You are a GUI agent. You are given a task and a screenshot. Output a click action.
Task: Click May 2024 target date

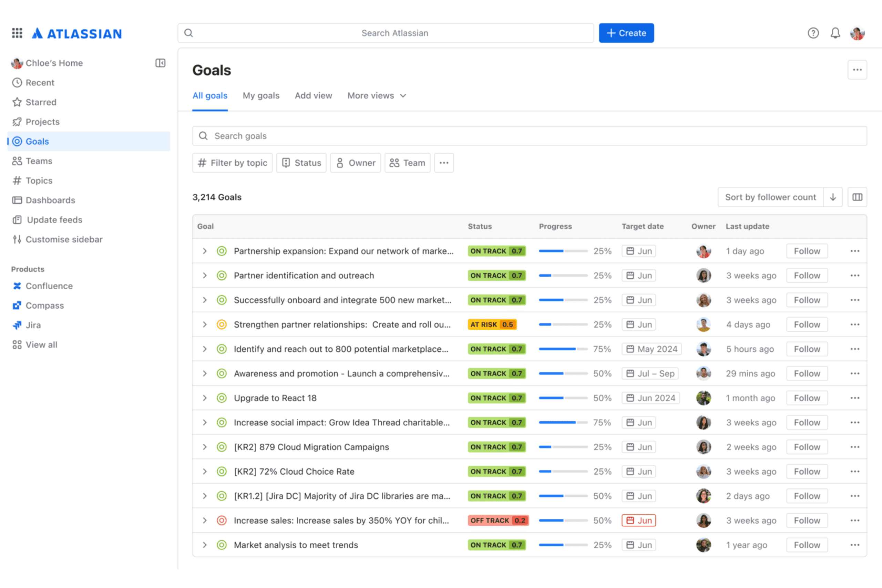coord(652,349)
